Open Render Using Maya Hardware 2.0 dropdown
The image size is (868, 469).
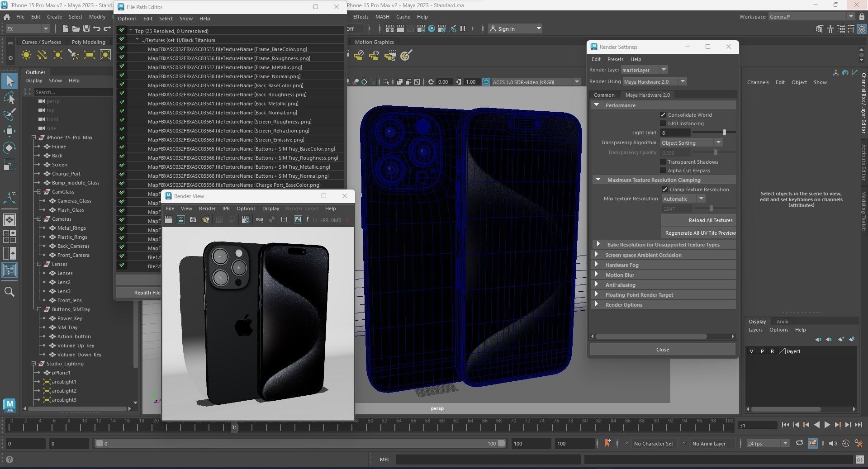tap(655, 81)
